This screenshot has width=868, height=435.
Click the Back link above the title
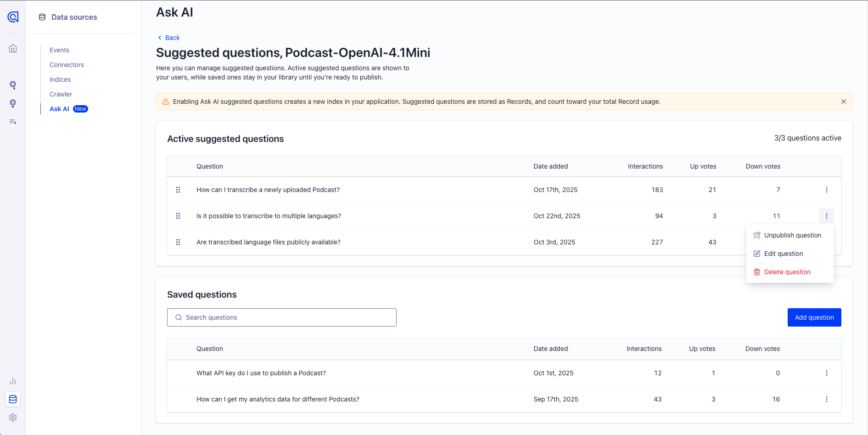click(168, 38)
